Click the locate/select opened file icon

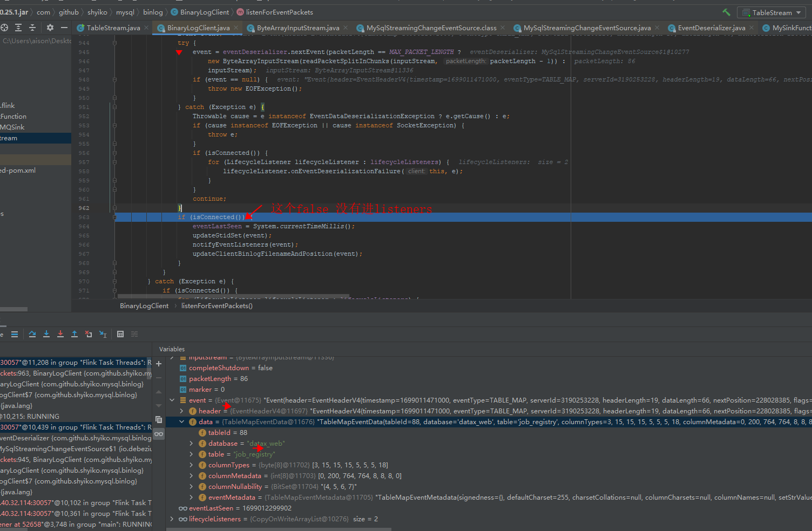tap(4, 28)
